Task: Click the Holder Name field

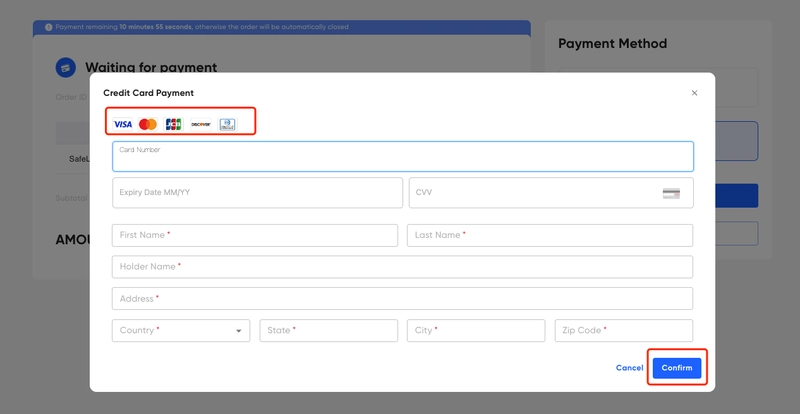Action: (403, 267)
